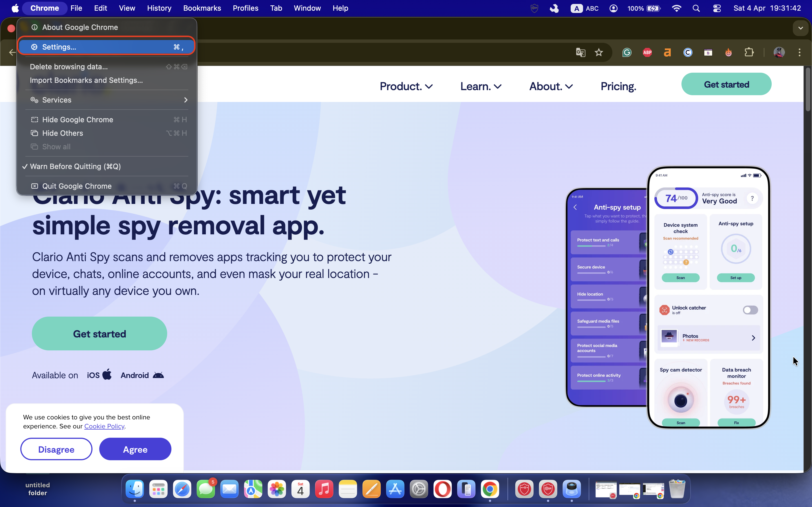
Task: Choose Delete browsing data… menu item
Action: pos(69,67)
